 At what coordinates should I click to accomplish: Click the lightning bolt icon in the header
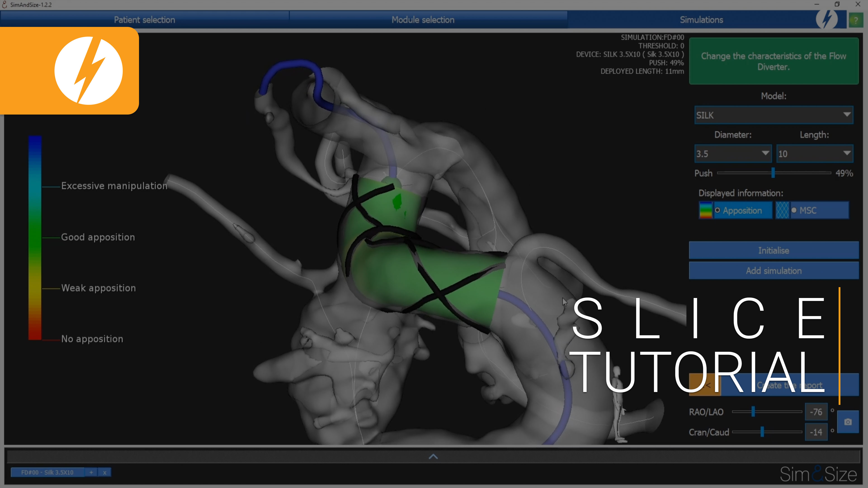pos(827,19)
